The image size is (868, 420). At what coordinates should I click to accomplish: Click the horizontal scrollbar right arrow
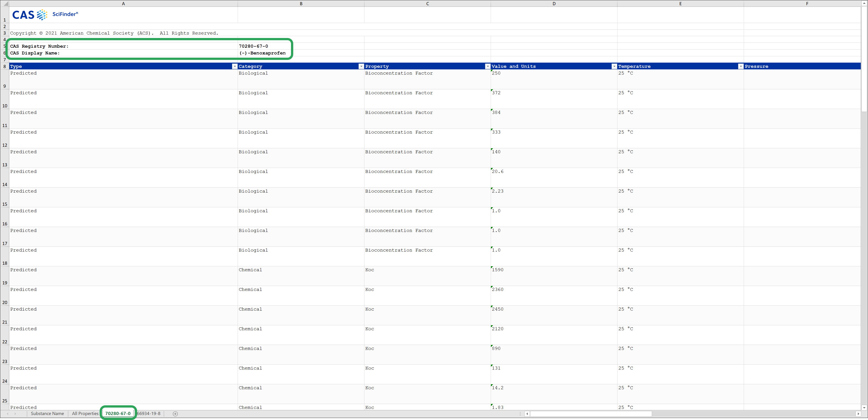(858, 414)
